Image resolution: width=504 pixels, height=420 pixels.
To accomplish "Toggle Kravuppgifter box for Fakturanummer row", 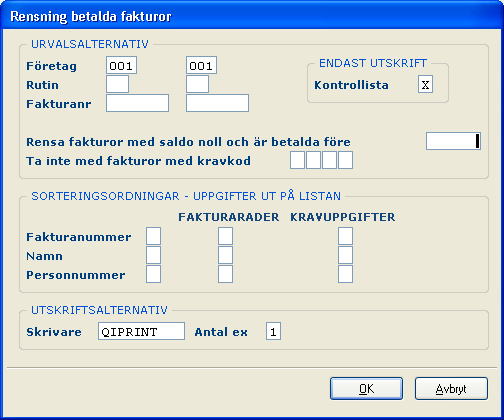I will 345,236.
